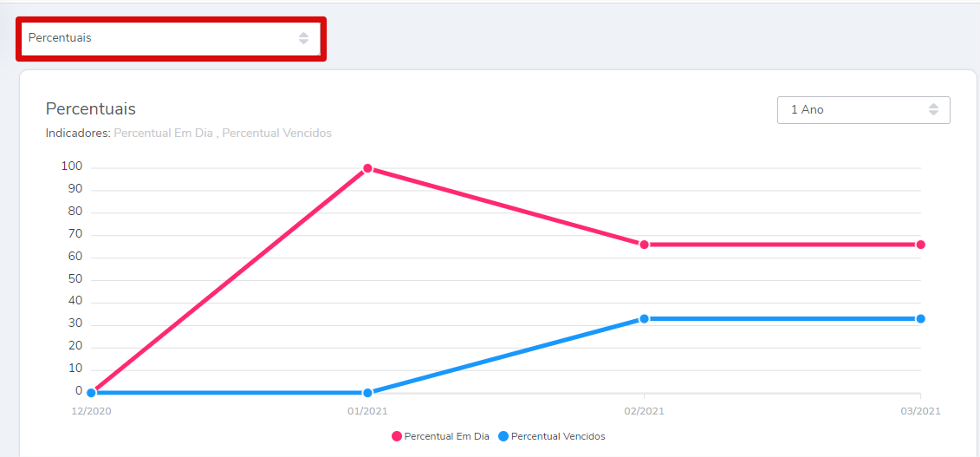This screenshot has height=457, width=980.
Task: Click the pink legend dot for Percentual Em Dia
Action: pos(397,436)
